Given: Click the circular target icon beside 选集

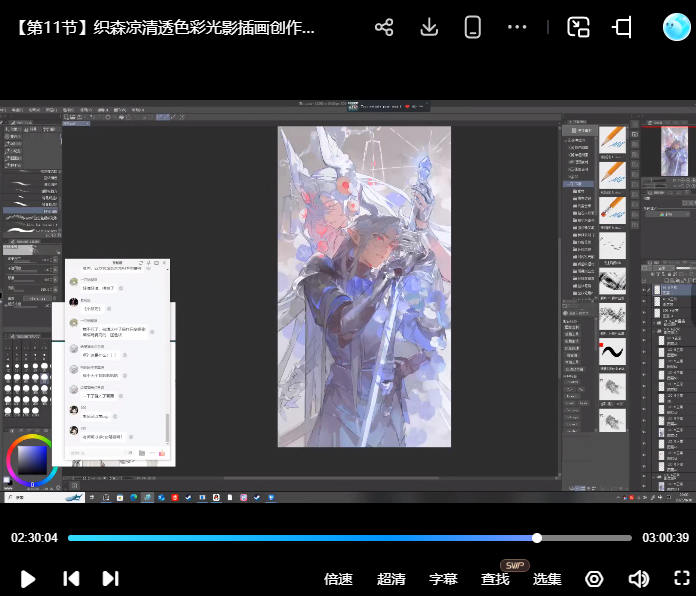Looking at the screenshot, I should point(595,578).
